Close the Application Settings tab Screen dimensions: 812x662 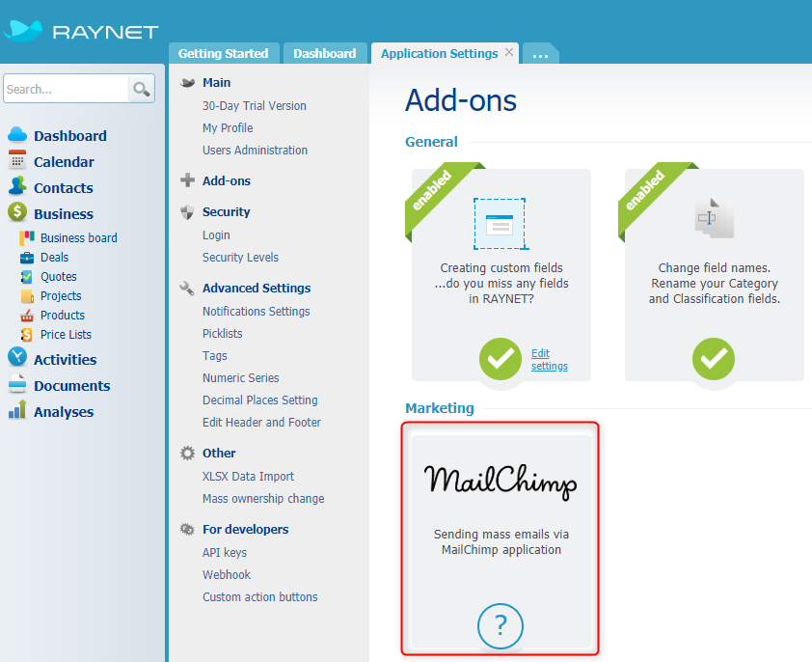coord(509,52)
